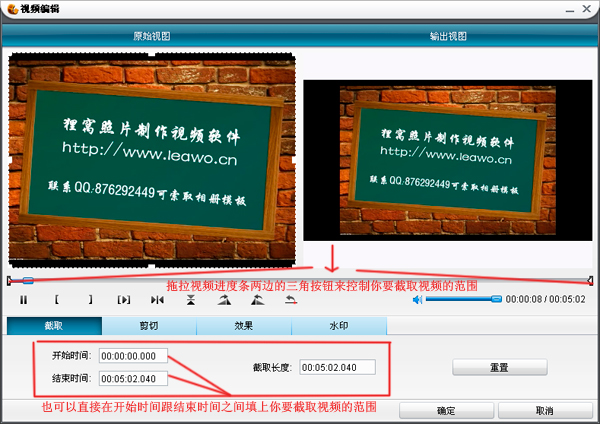Rotate video clockwise icon
This screenshot has width=600, height=424.
click(x=224, y=300)
